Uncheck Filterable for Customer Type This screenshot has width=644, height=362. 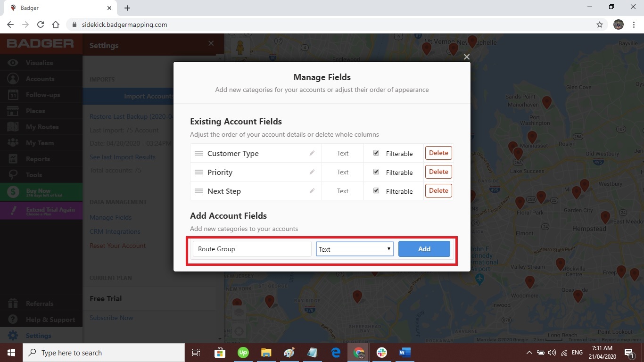(x=376, y=153)
